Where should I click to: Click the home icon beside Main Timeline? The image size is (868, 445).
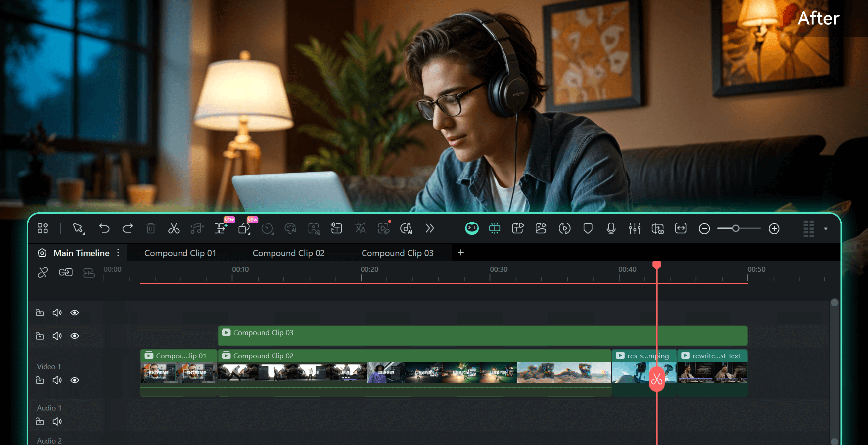click(42, 253)
